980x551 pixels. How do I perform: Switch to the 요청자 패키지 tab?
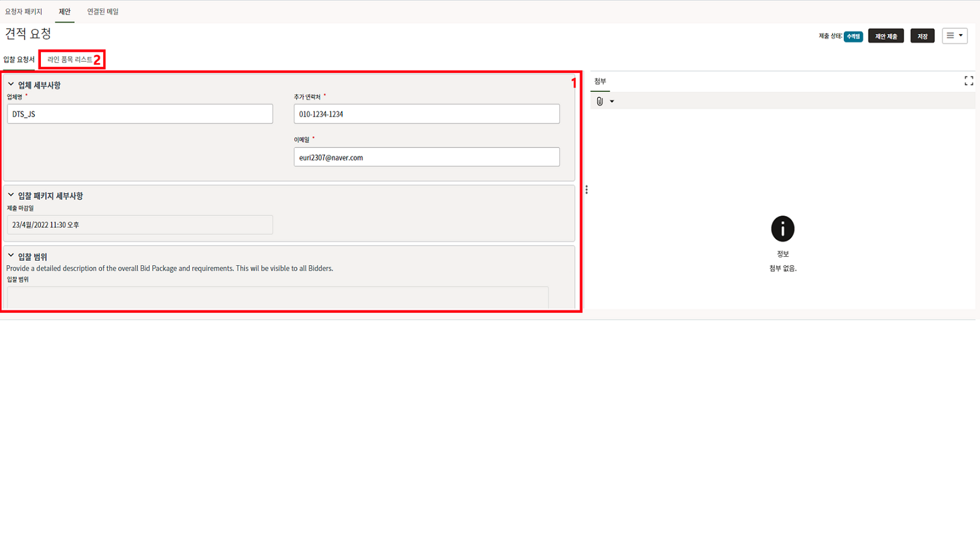(24, 12)
